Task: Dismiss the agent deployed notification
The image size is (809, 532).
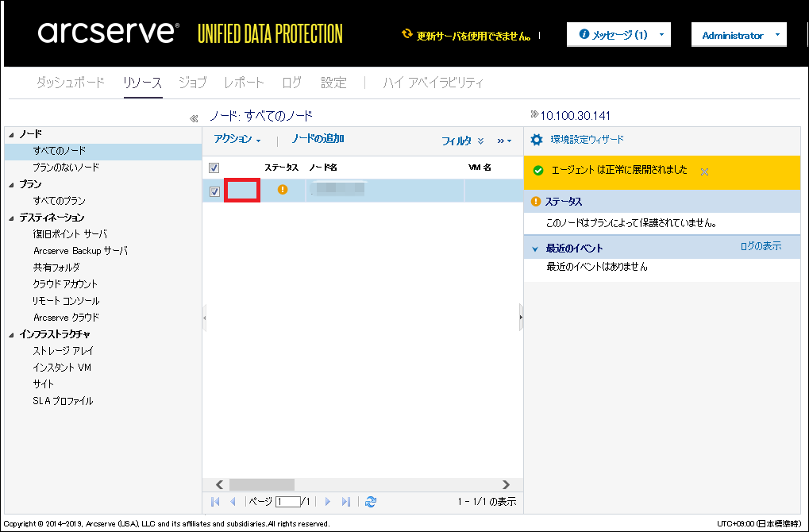Action: [704, 172]
